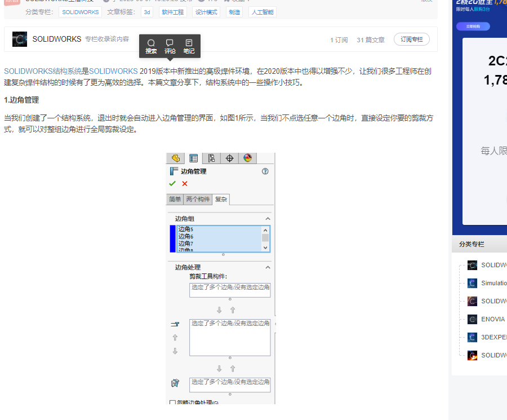Screen dimensions: 507x420
Task: Cancel 边角管理 using the red X
Action: point(185,184)
